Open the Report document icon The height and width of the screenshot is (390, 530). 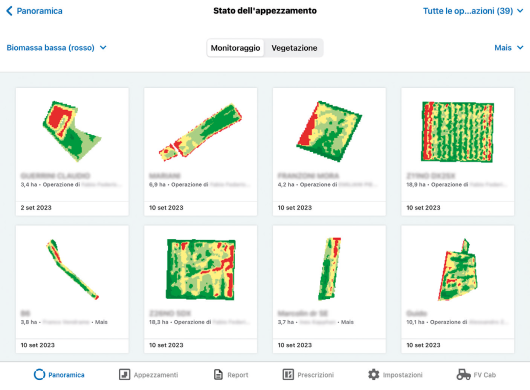218,374
